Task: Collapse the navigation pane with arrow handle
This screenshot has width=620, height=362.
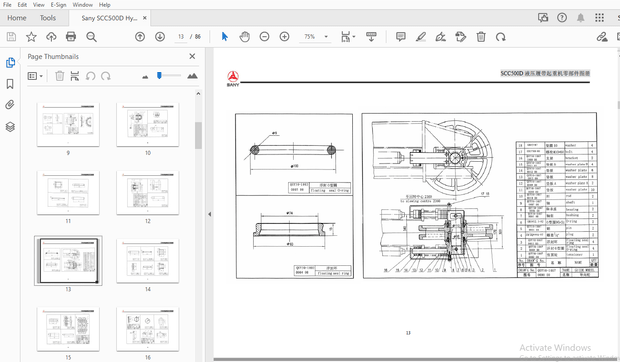Action: coord(210,214)
